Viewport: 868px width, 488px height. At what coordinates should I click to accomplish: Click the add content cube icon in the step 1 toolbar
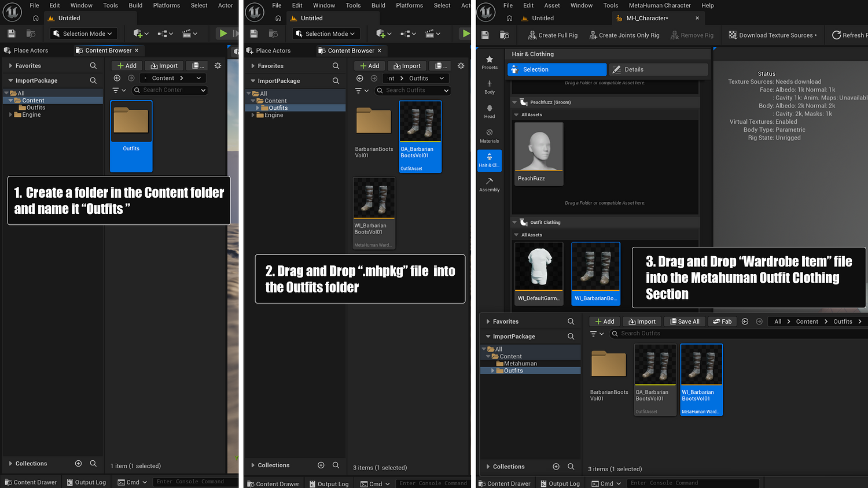click(x=141, y=34)
